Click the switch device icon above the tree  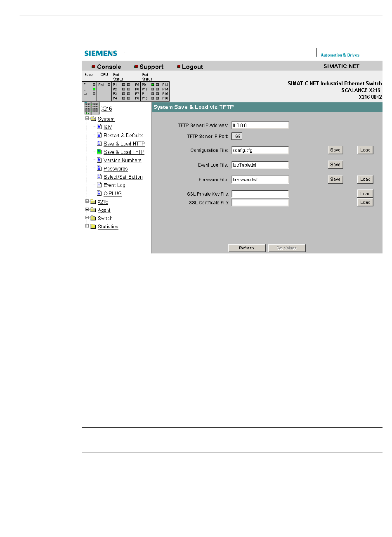[92, 109]
